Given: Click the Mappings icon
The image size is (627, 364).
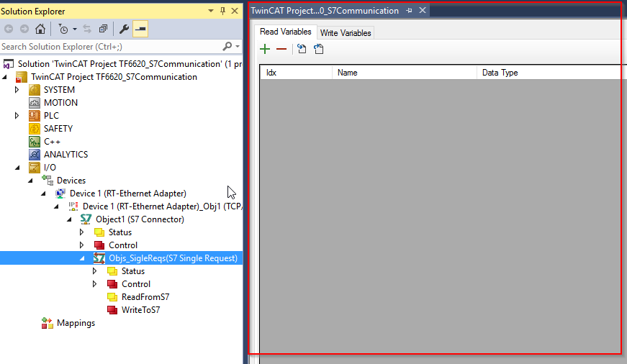Looking at the screenshot, I should (48, 323).
